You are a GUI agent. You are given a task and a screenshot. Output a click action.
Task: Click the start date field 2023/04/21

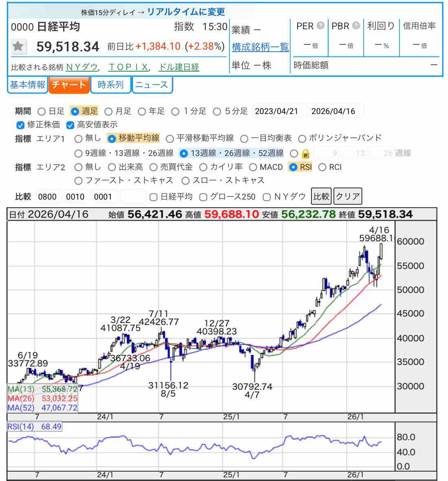tap(280, 111)
